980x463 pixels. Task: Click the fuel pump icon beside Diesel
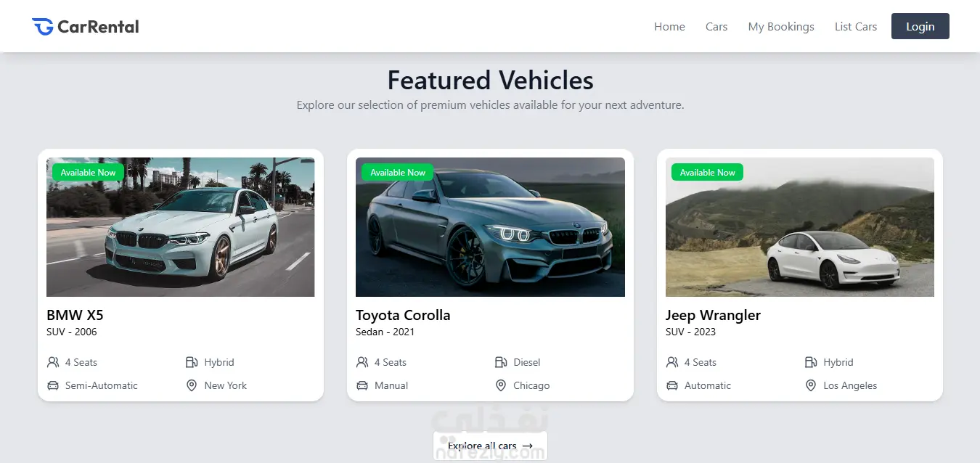tap(501, 362)
